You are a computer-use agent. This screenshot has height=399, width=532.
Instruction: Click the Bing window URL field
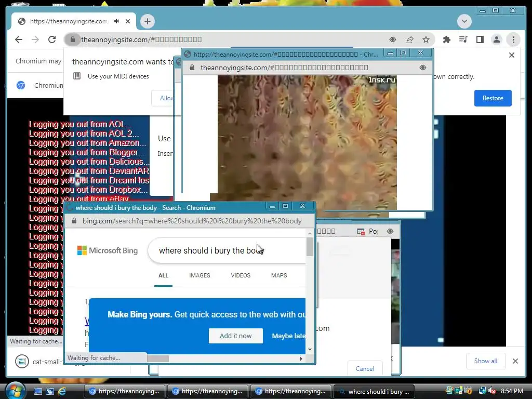tap(192, 221)
